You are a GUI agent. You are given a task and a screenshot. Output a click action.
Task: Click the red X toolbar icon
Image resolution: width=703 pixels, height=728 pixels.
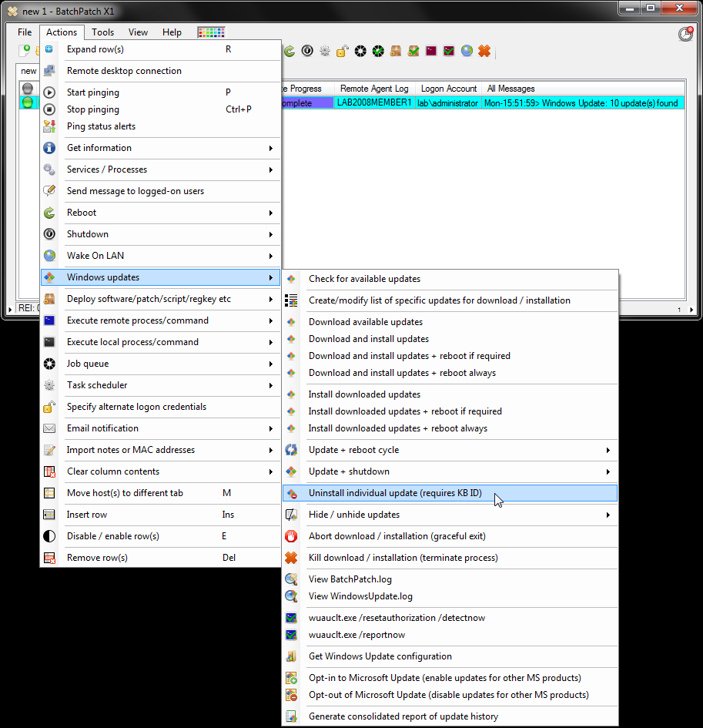click(x=484, y=51)
